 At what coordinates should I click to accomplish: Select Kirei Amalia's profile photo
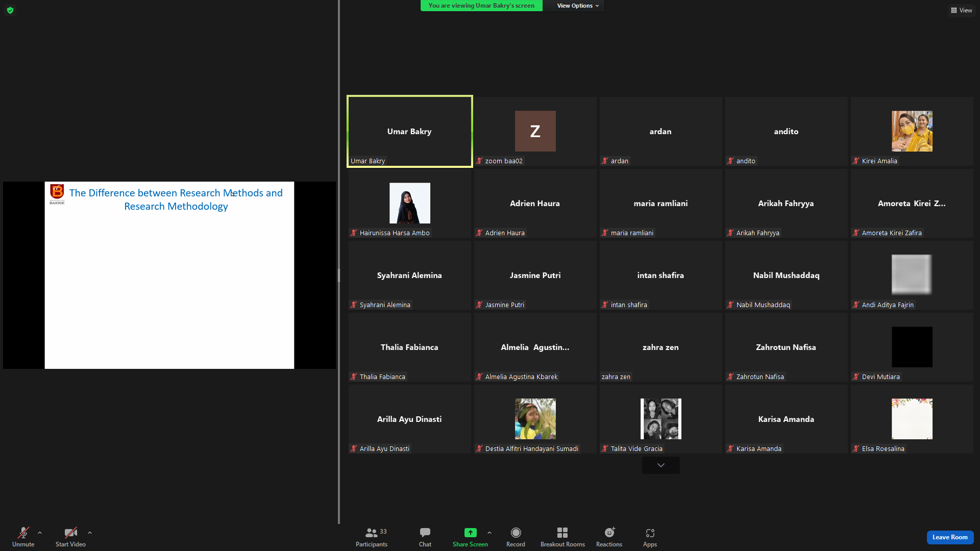tap(912, 131)
